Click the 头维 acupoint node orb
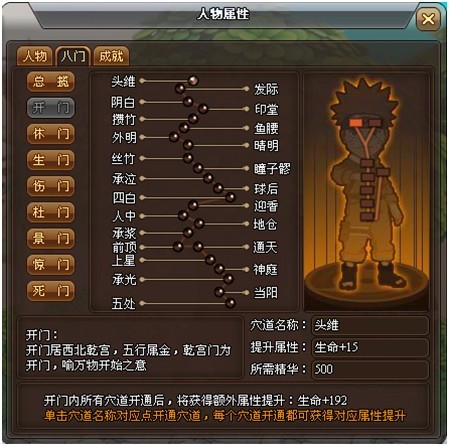The width and height of the screenshot is (449, 446). coord(193,80)
